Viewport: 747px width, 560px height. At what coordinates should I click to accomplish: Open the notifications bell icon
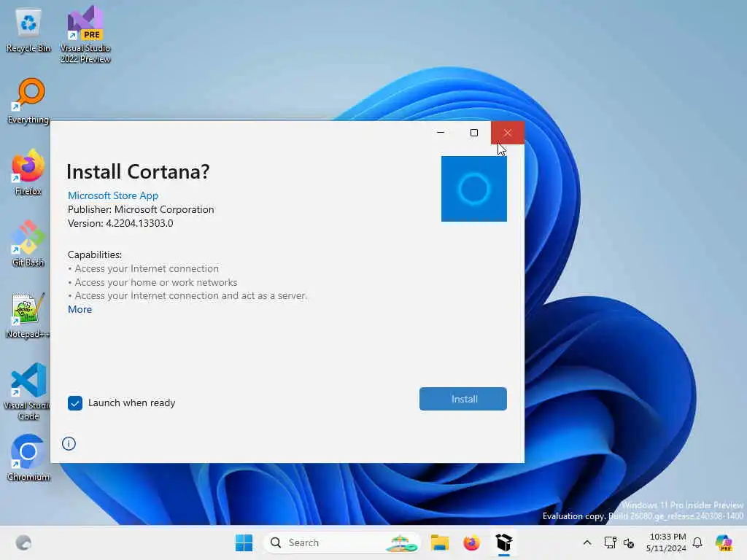coord(697,542)
